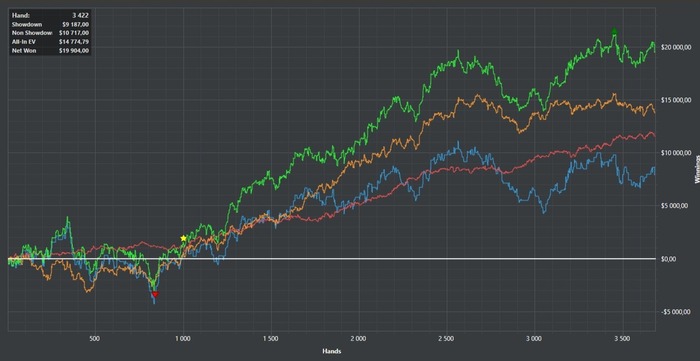
Task: Click the green upward triangle peak marker
Action: [x=614, y=31]
